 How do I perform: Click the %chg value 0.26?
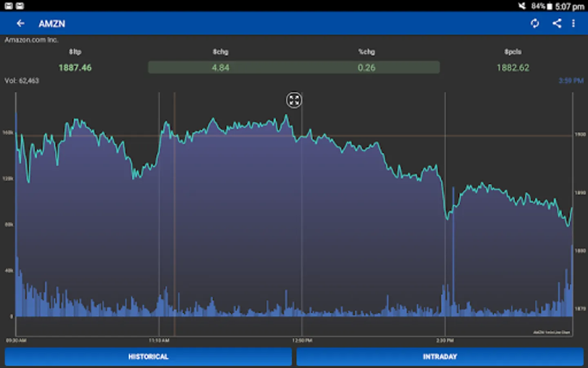click(x=367, y=67)
